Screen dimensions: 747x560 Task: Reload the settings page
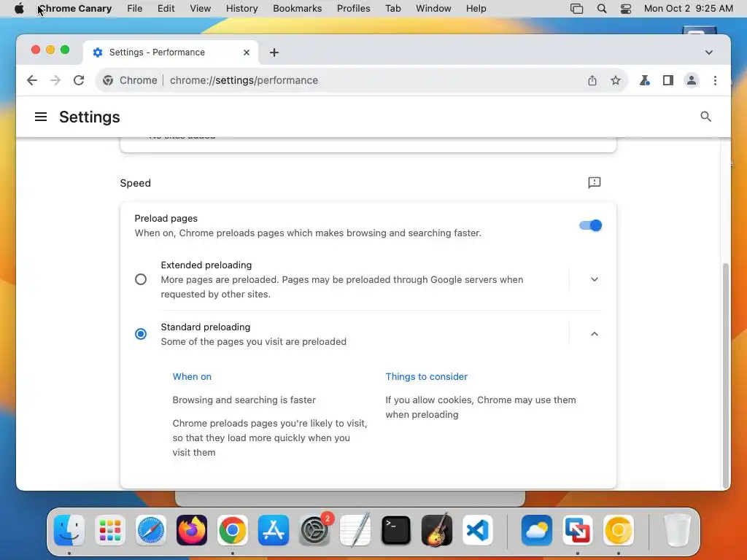click(79, 80)
